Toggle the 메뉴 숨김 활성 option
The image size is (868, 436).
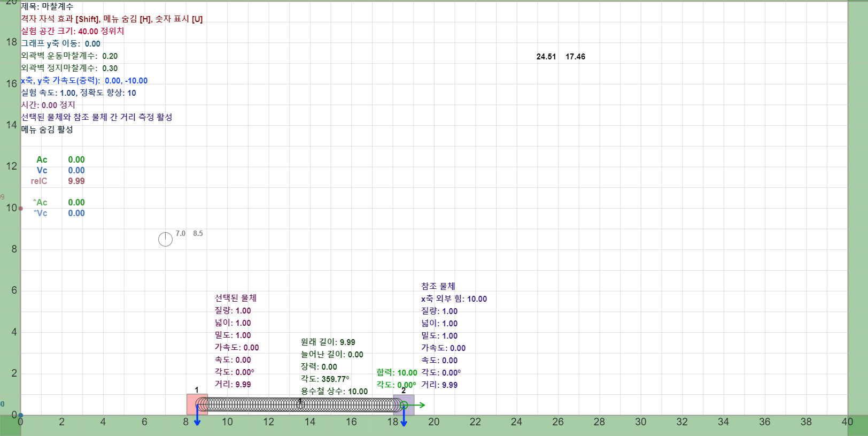(47, 129)
